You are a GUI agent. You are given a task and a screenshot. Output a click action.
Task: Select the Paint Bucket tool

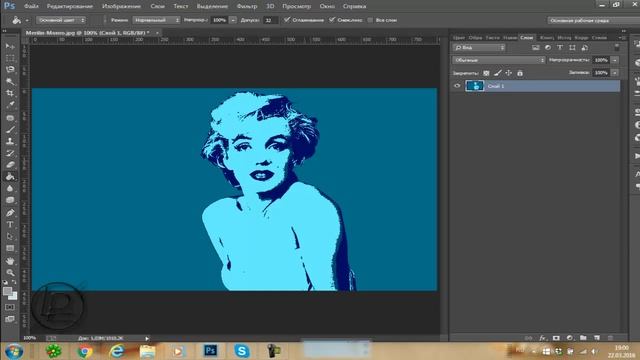tap(10, 177)
